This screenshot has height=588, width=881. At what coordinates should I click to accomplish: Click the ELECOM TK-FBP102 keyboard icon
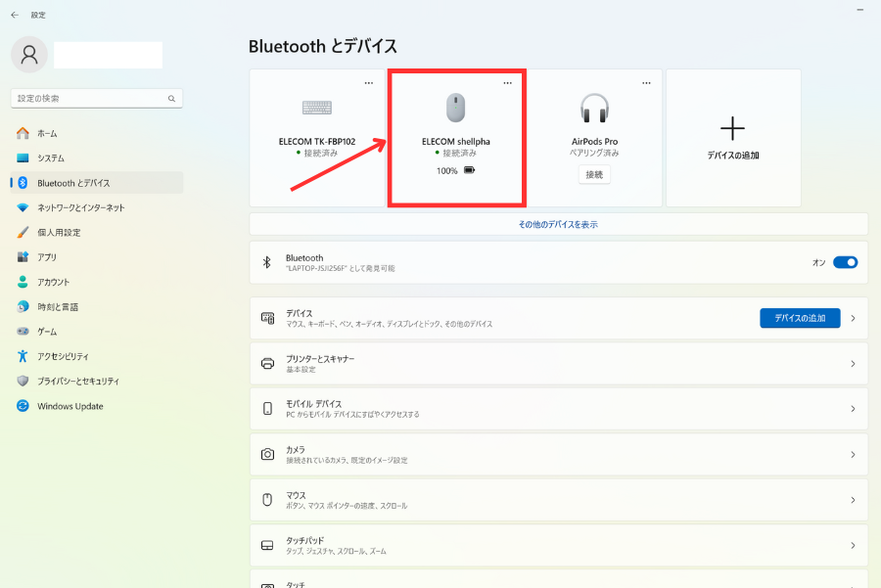317,108
